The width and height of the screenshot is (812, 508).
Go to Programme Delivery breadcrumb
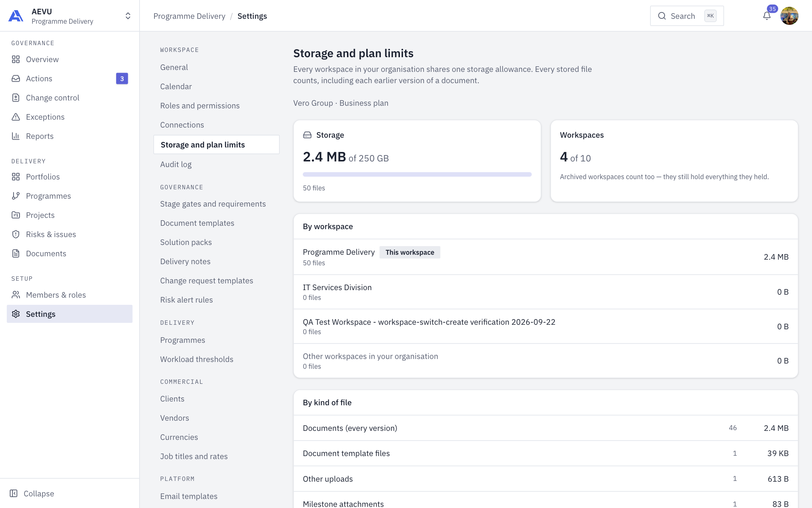pyautogui.click(x=189, y=16)
